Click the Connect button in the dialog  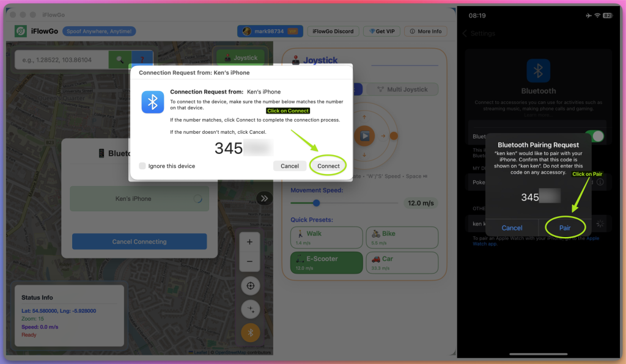point(328,166)
